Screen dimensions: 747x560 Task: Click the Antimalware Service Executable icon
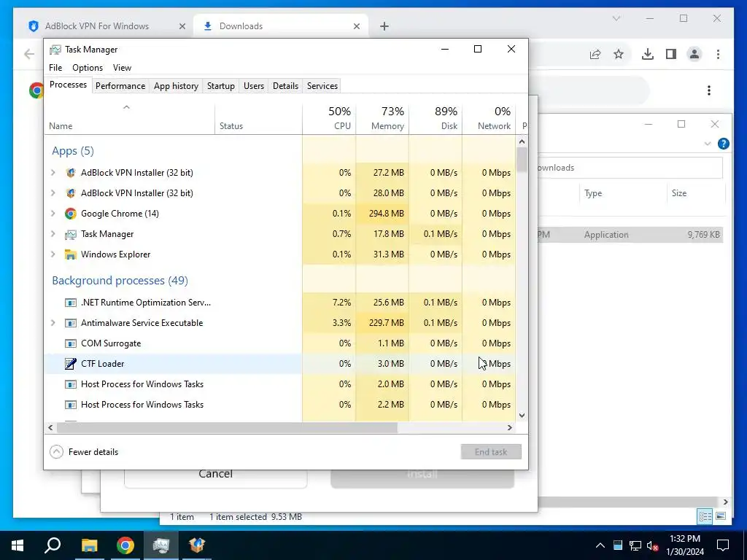tap(71, 323)
